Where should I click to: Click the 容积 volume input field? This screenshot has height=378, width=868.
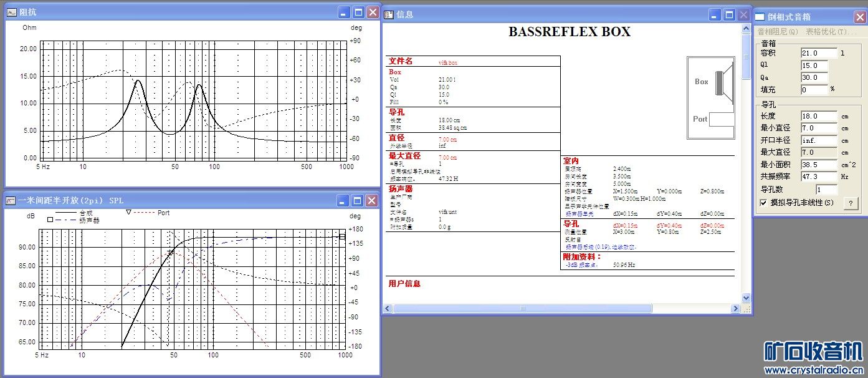click(x=819, y=54)
